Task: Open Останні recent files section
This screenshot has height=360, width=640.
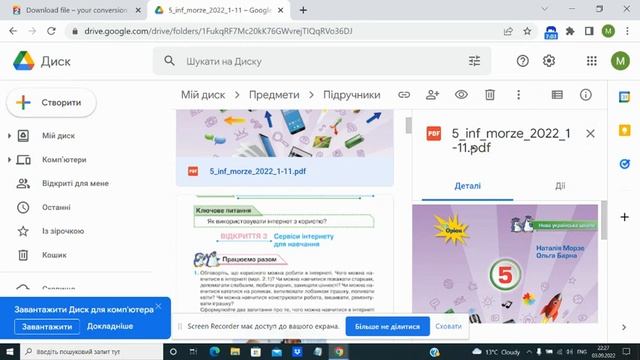Action: [x=56, y=207]
